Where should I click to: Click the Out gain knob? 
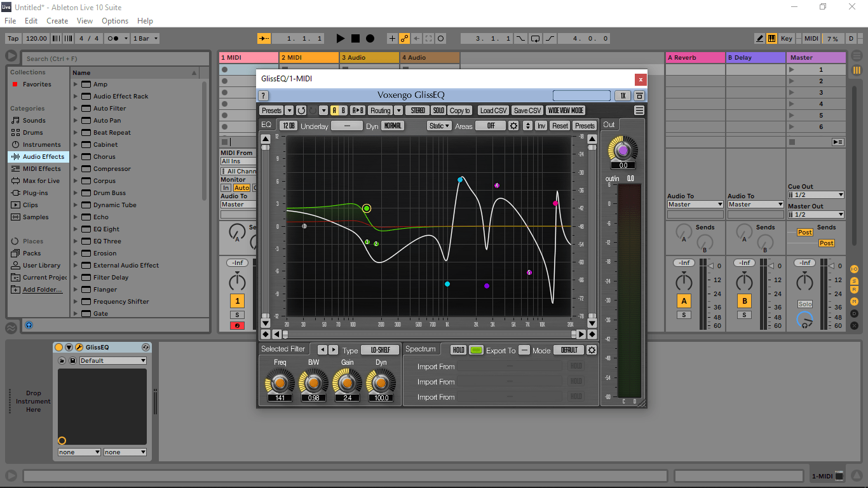pos(623,151)
